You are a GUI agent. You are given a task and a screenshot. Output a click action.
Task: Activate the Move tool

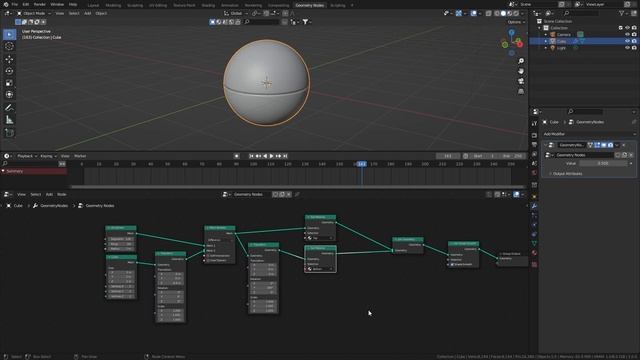pos(9,59)
